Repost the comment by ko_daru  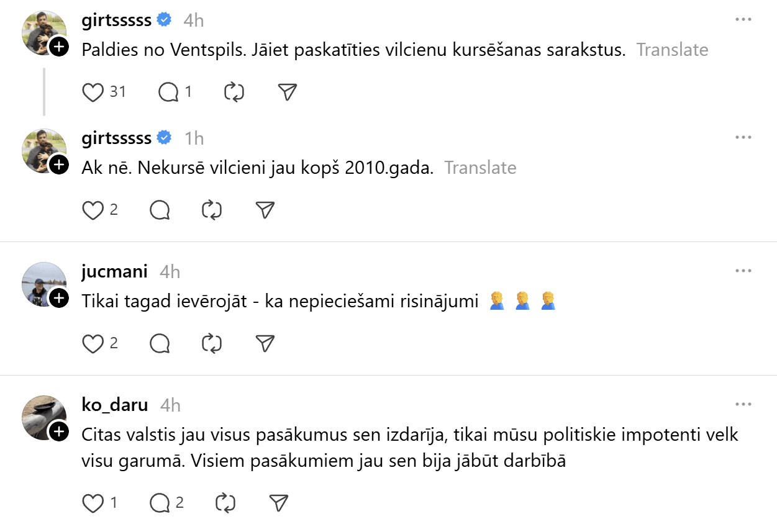click(x=225, y=503)
